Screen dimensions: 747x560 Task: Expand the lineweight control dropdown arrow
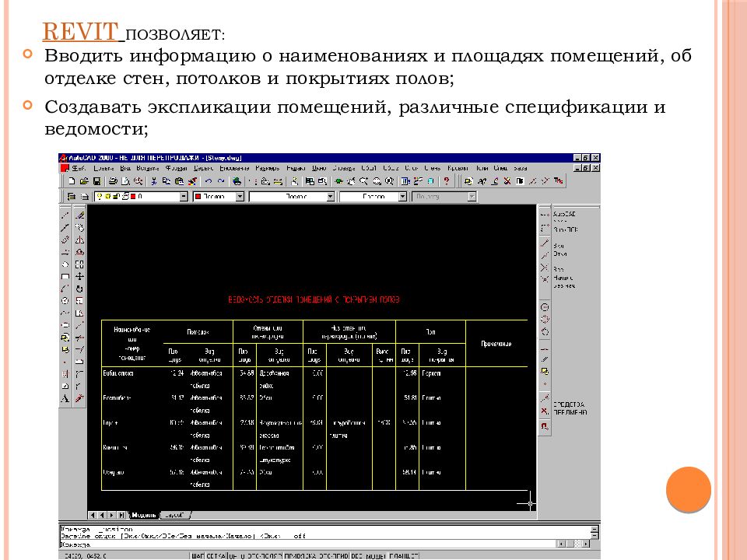point(402,196)
